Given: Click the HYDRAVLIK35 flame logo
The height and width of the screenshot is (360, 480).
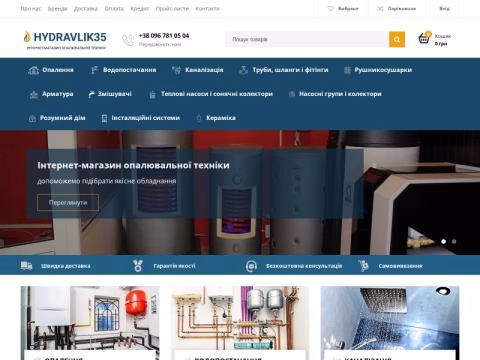Looking at the screenshot, I should click(27, 37).
